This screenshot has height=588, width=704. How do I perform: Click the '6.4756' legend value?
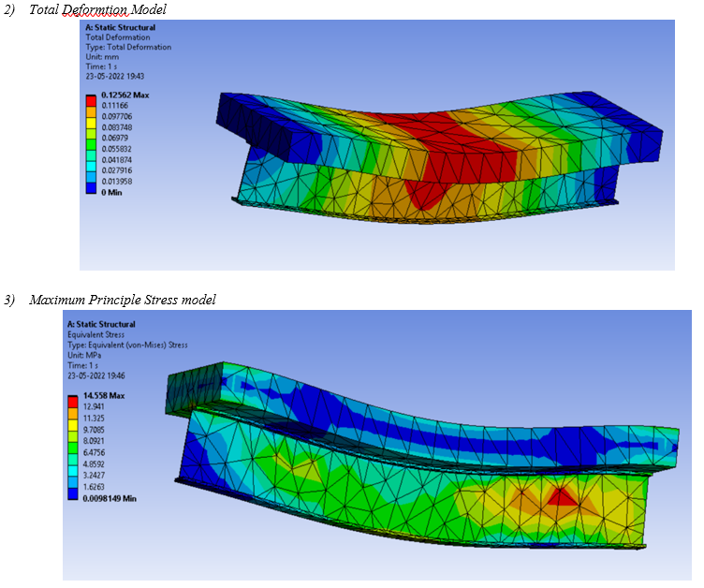(x=94, y=452)
